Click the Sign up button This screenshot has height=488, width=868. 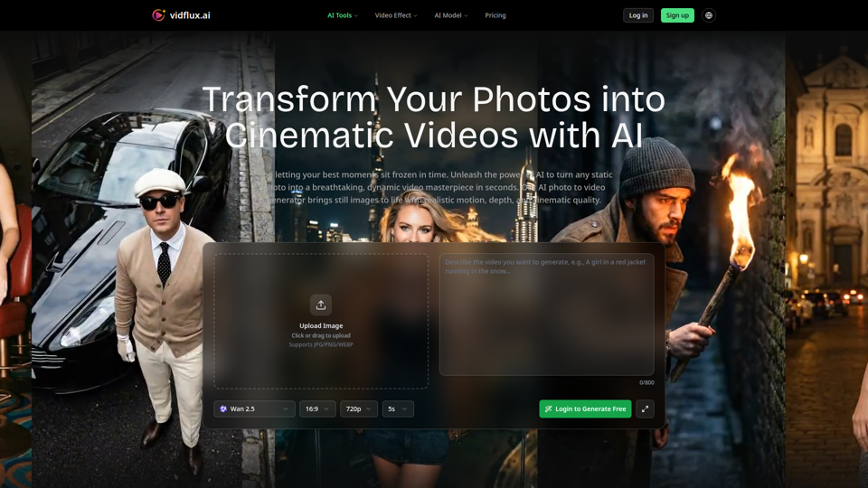click(677, 15)
